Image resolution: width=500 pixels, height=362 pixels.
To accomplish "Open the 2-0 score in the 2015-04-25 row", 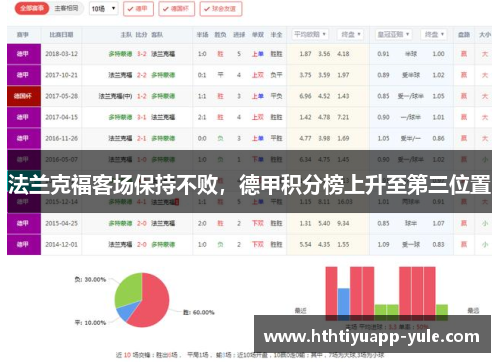I will [x=142, y=223].
